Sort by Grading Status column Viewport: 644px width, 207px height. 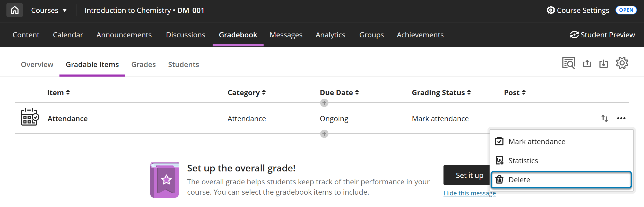(x=441, y=93)
